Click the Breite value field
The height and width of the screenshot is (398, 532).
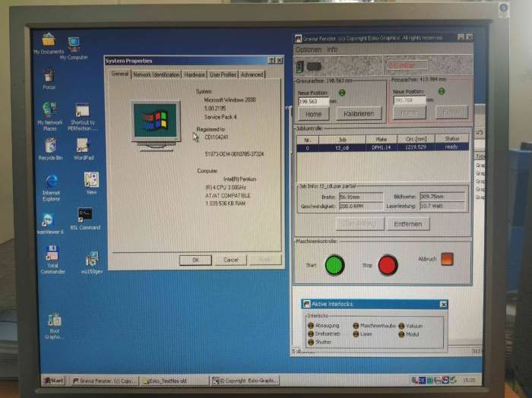coord(361,197)
